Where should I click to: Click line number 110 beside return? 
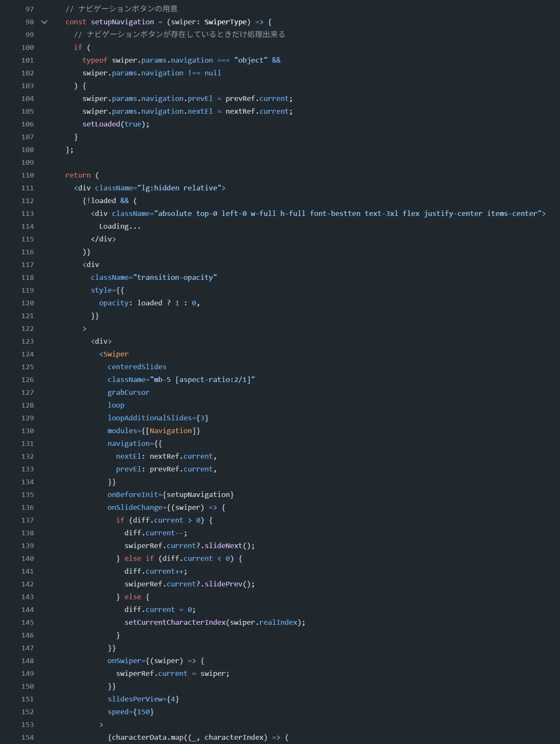coord(28,175)
